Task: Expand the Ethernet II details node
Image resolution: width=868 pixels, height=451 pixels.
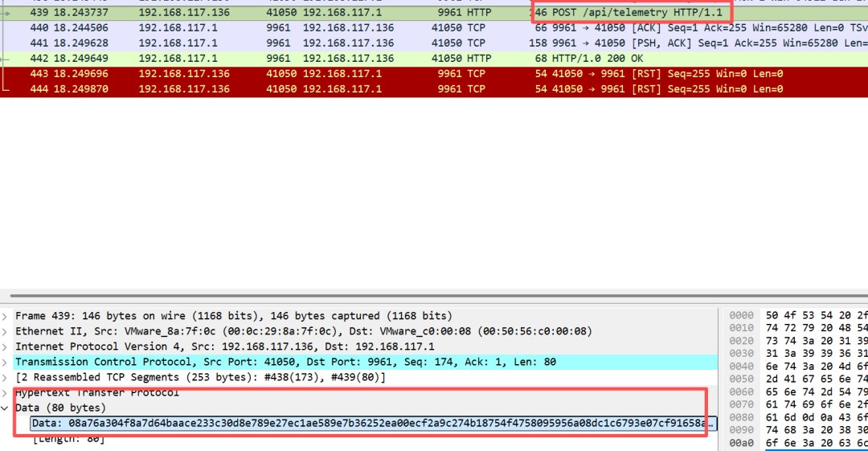Action: [5, 332]
